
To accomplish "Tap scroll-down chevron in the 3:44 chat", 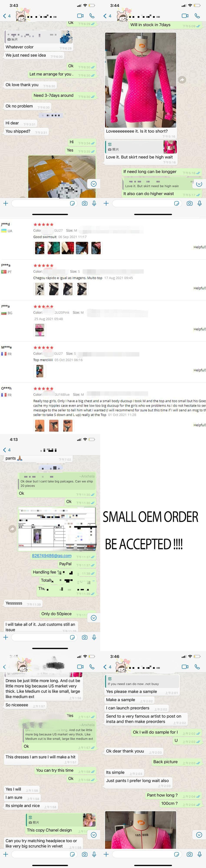I will 199,184.
